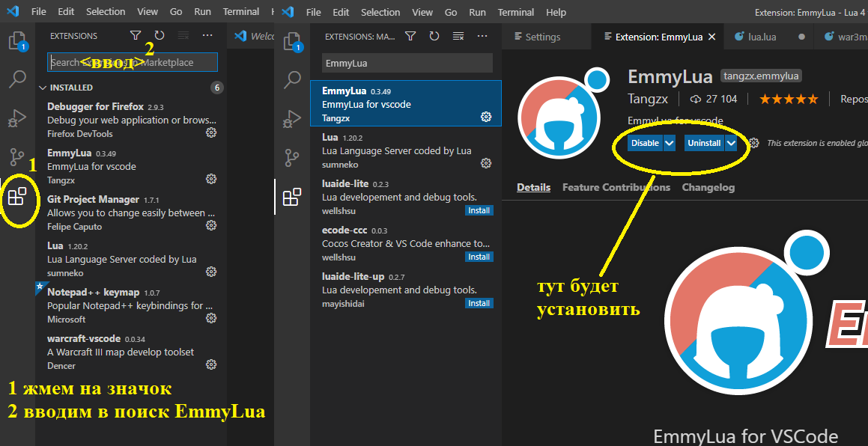Install ecode-ccc extension
The height and width of the screenshot is (446, 868).
pyautogui.click(x=479, y=257)
